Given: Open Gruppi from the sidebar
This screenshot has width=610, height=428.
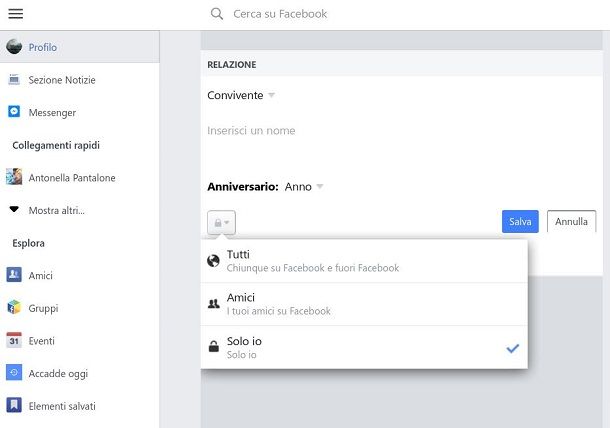Looking at the screenshot, I should coord(43,308).
